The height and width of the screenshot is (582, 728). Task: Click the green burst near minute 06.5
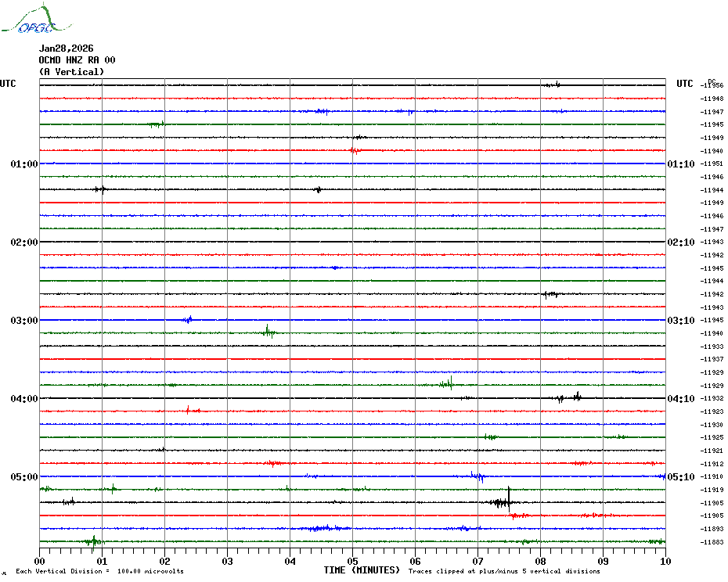click(449, 383)
